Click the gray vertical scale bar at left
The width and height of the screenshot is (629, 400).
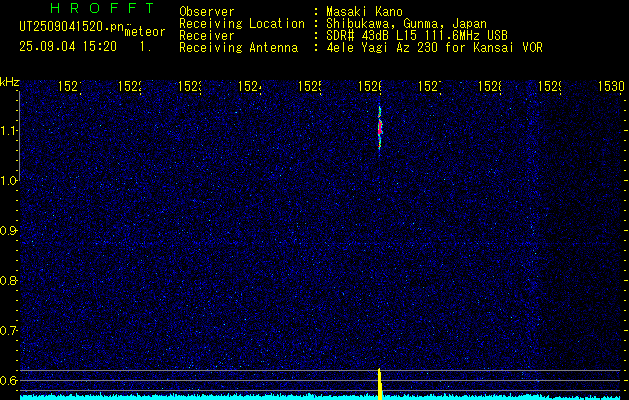[x=19, y=136]
